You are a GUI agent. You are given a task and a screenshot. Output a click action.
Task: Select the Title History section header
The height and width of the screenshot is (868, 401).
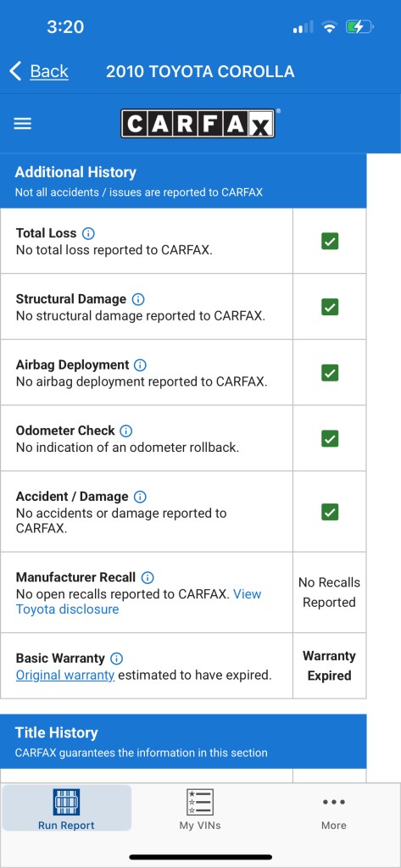pos(183,741)
